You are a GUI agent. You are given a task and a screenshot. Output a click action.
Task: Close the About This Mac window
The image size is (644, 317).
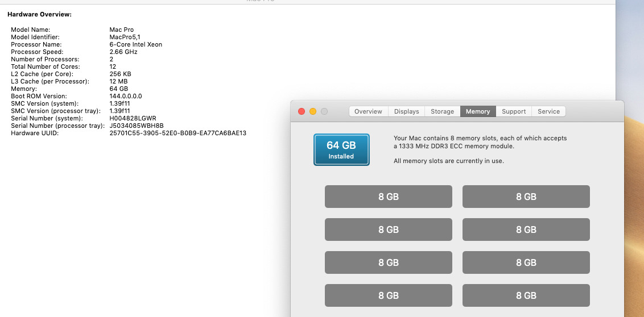[x=302, y=111]
